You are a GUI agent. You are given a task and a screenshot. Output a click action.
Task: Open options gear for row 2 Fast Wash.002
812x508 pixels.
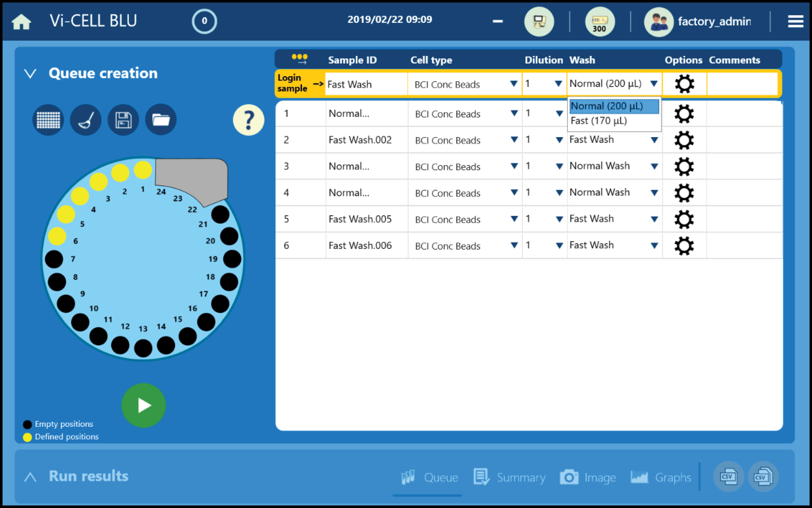click(x=684, y=140)
